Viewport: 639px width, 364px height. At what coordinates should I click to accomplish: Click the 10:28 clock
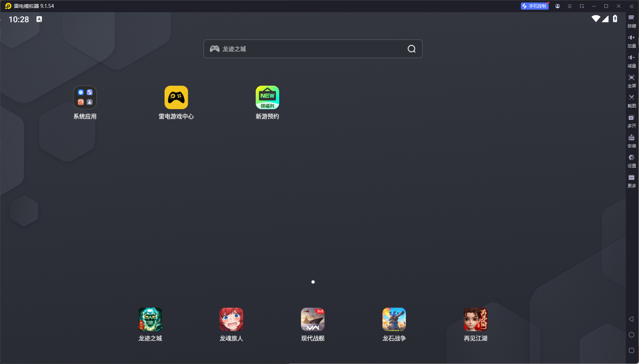tap(19, 20)
